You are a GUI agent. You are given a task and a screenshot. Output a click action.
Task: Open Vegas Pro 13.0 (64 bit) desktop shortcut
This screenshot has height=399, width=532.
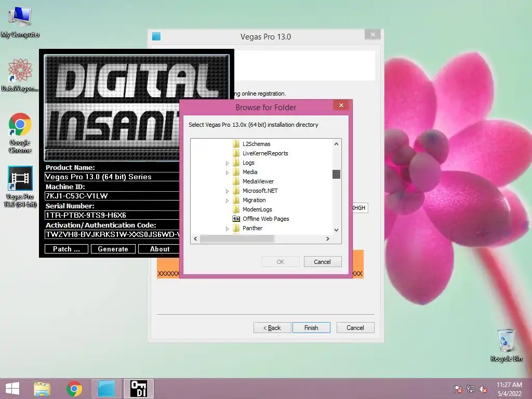tap(20, 187)
